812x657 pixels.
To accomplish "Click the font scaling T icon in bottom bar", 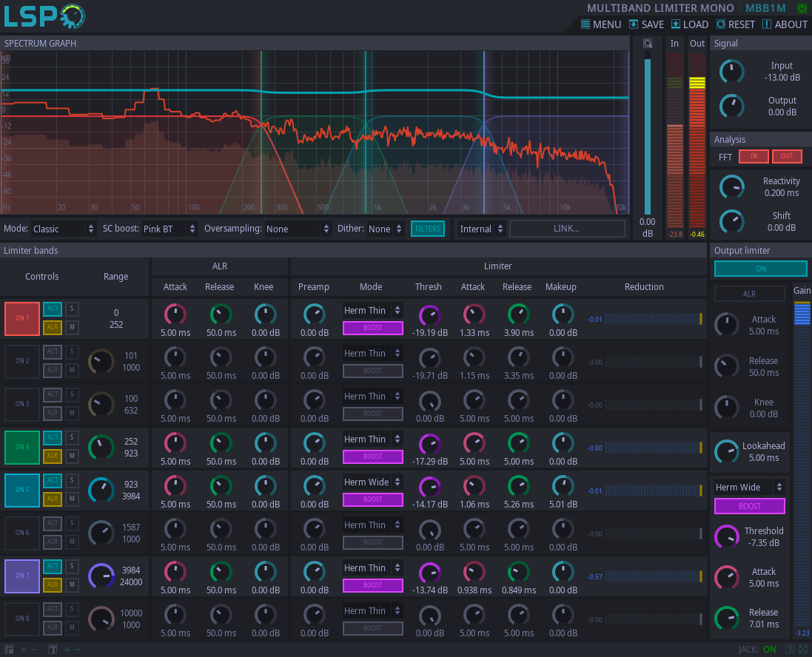I will (x=53, y=650).
